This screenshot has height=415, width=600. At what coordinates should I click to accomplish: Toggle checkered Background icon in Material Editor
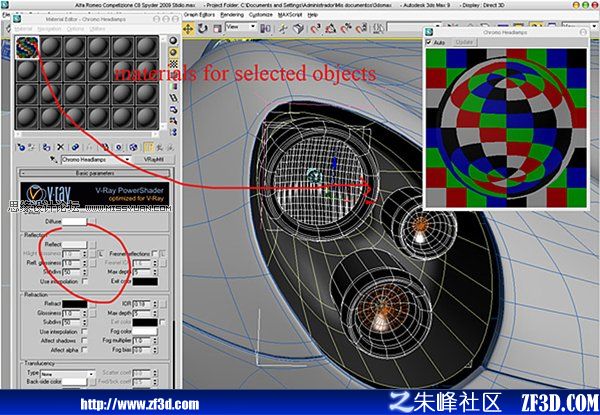pyautogui.click(x=173, y=63)
